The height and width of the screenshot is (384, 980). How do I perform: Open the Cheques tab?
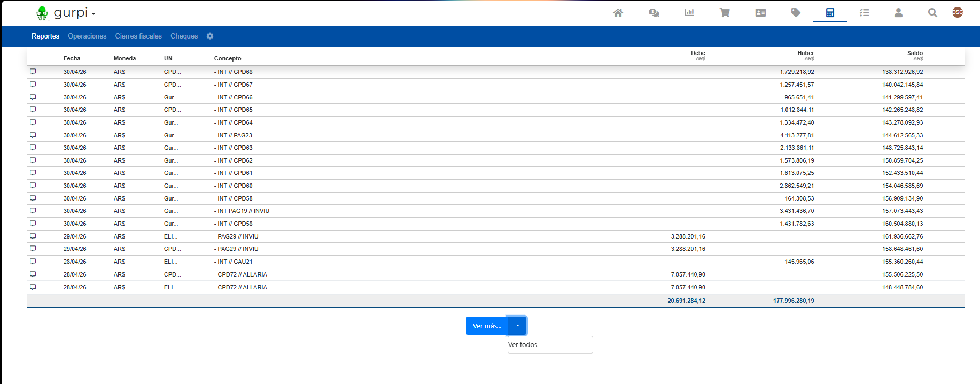point(184,36)
